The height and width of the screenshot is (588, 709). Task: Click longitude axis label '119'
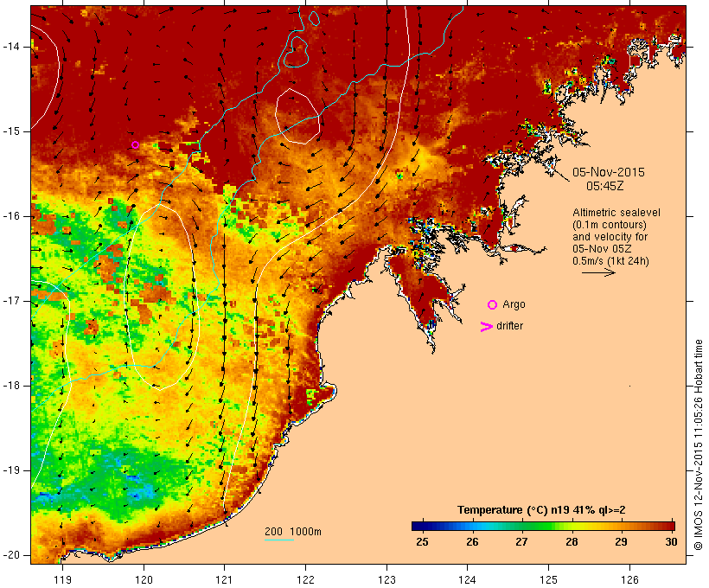62,579
